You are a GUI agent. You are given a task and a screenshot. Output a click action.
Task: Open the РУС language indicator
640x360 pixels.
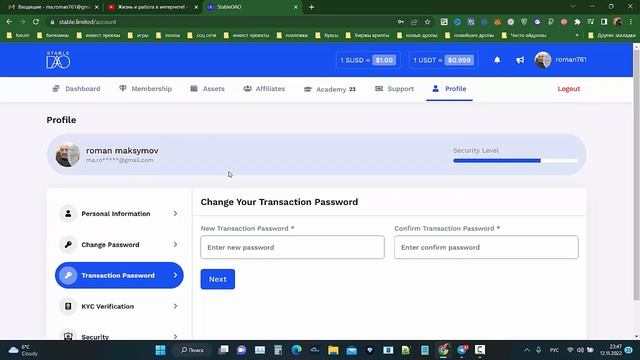[554, 350]
